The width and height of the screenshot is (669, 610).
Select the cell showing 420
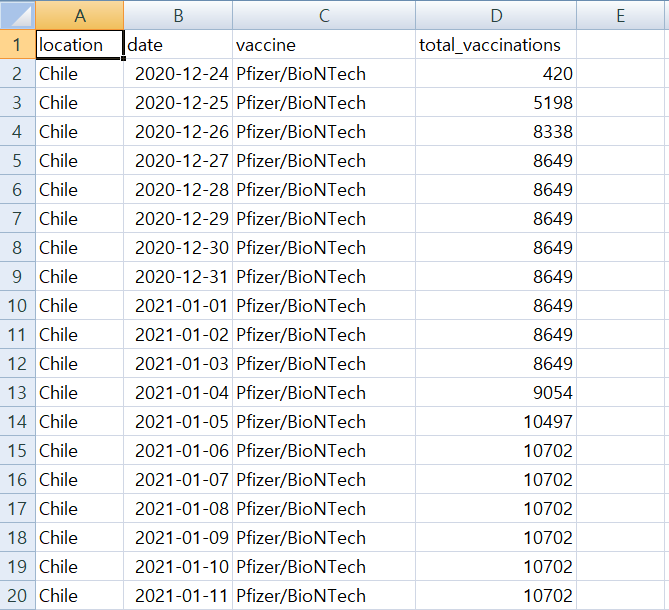[x=496, y=73]
